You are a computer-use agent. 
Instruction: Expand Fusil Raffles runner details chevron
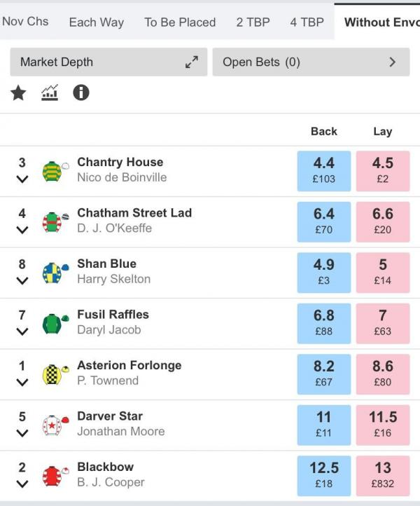tap(22, 331)
